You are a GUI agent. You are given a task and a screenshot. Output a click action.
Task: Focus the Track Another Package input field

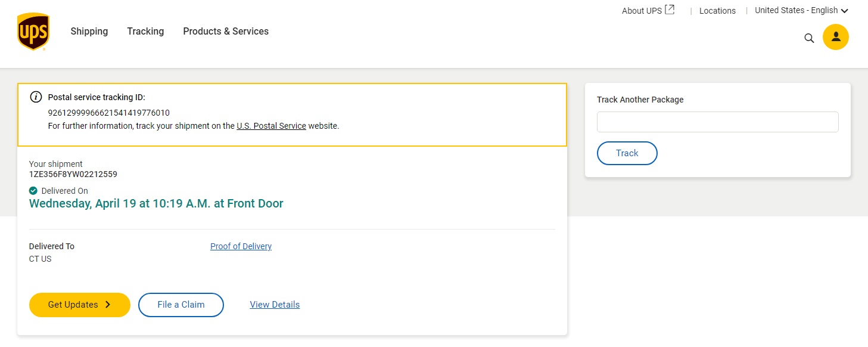coord(717,122)
